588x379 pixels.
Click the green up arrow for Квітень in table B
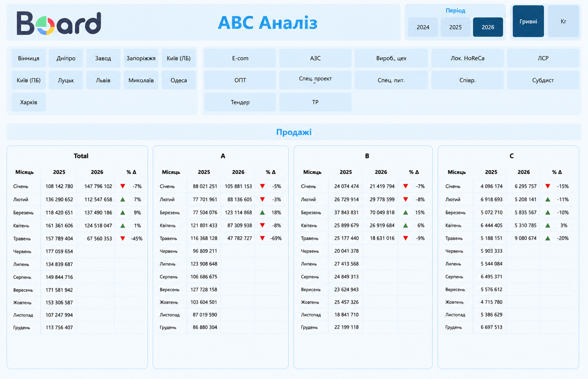(406, 225)
